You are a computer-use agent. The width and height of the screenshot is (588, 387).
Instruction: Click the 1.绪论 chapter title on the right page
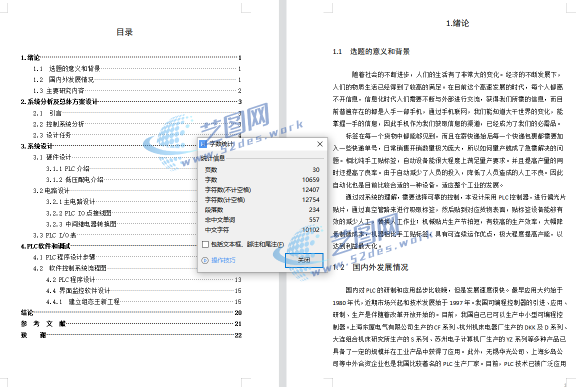coord(457,23)
